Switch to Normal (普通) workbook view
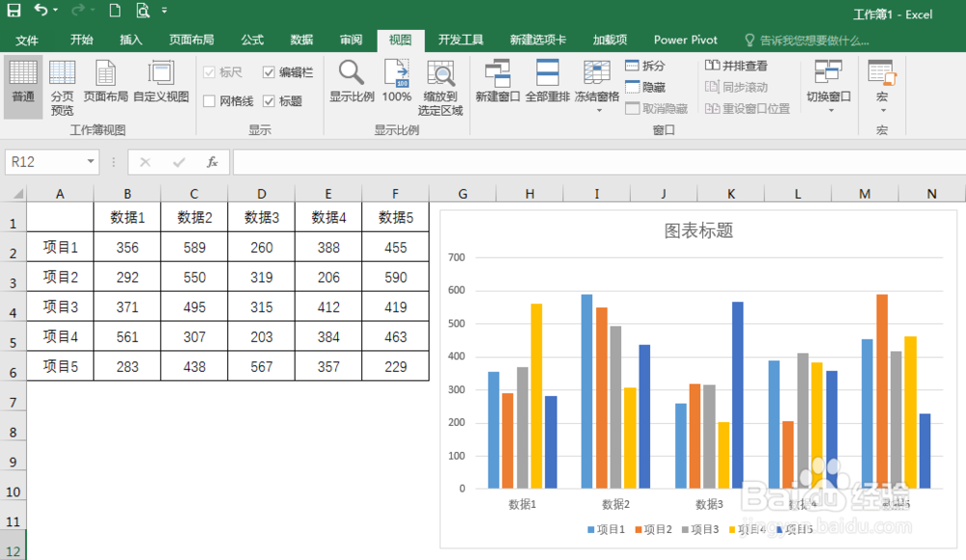The image size is (966, 560). pos(23,86)
